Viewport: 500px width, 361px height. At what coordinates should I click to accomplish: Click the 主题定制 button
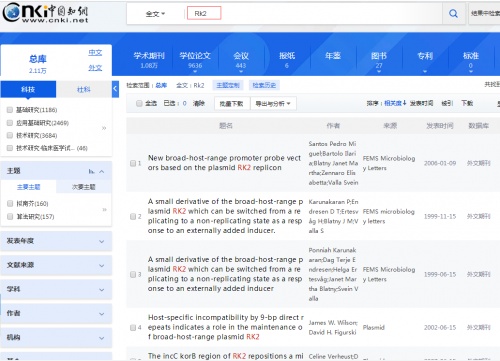point(228,85)
